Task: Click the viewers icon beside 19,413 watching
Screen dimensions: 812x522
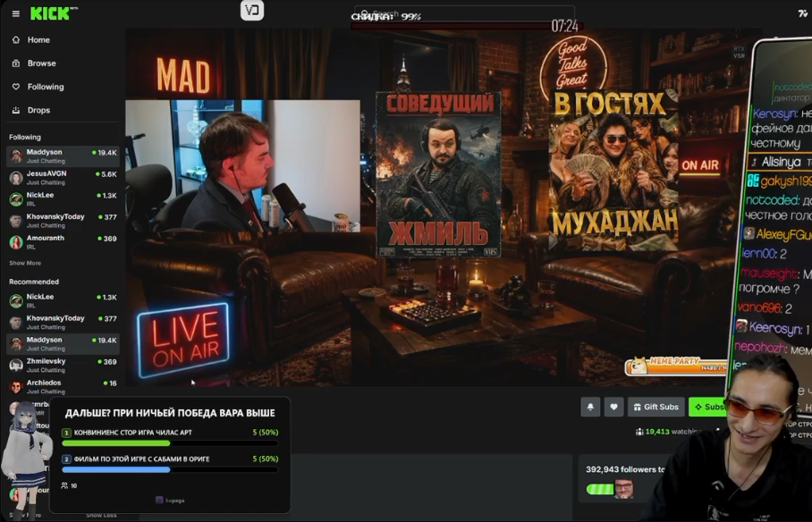Action: [639, 432]
